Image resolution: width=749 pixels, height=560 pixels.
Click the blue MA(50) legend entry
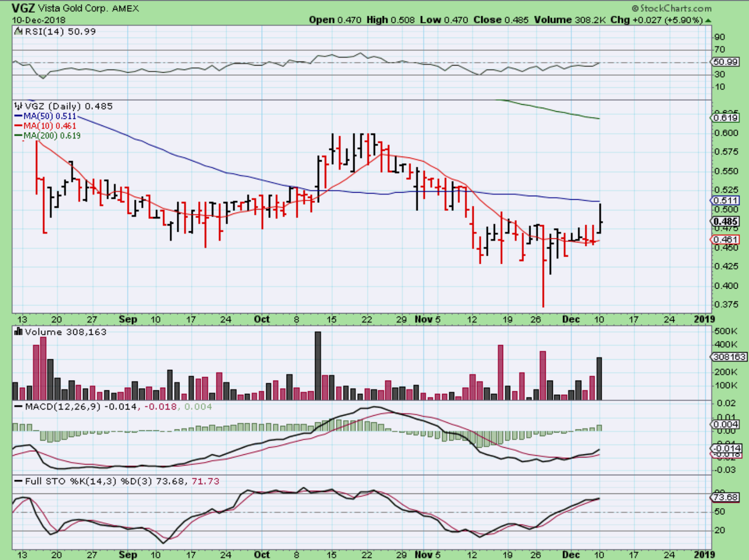[x=46, y=116]
